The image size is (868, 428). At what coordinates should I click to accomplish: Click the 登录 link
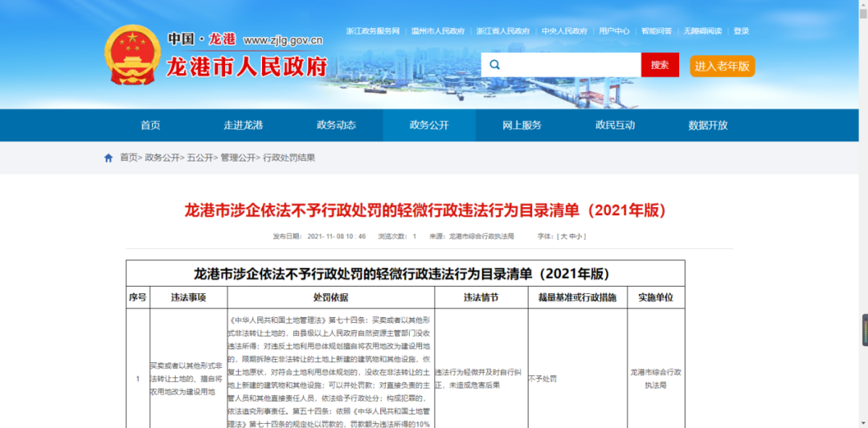[741, 31]
